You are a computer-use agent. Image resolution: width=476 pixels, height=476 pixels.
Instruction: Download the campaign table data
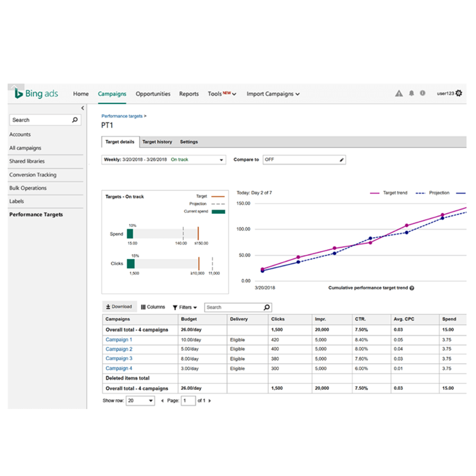tap(119, 307)
